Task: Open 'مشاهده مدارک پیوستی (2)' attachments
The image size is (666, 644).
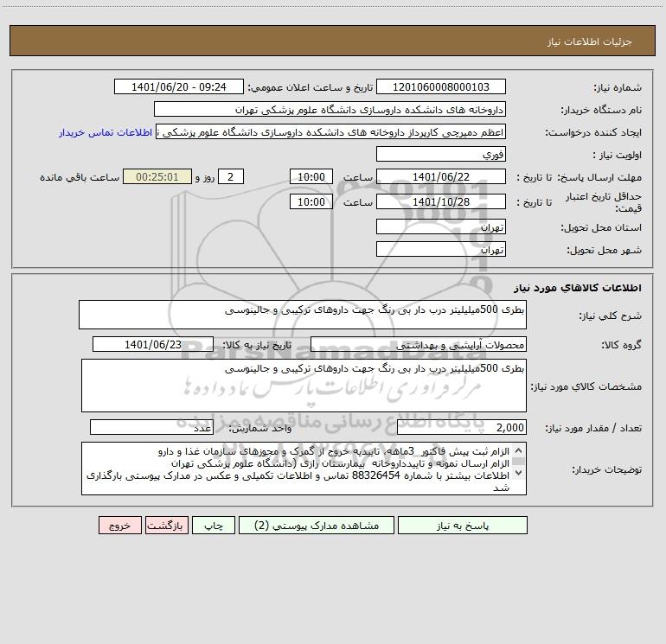Action: [317, 526]
